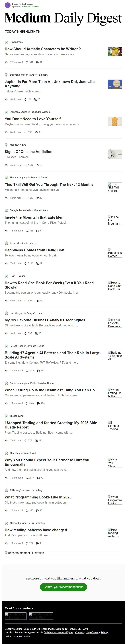127x644 pixels.
Task: Click the Medium Daily Digest header logo
Action: 64,18
